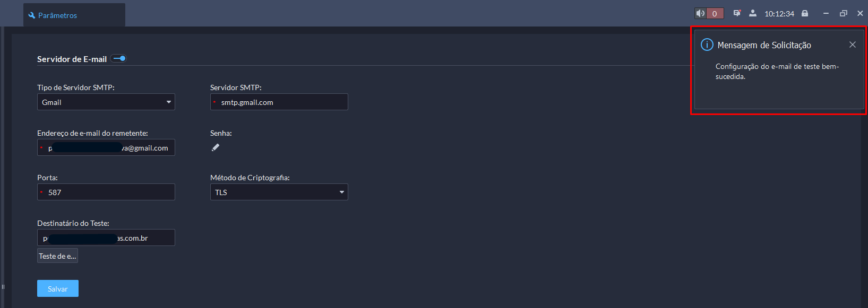This screenshot has width=868, height=308.
Task: Click the red alarm counter showing 0
Action: coord(715,13)
